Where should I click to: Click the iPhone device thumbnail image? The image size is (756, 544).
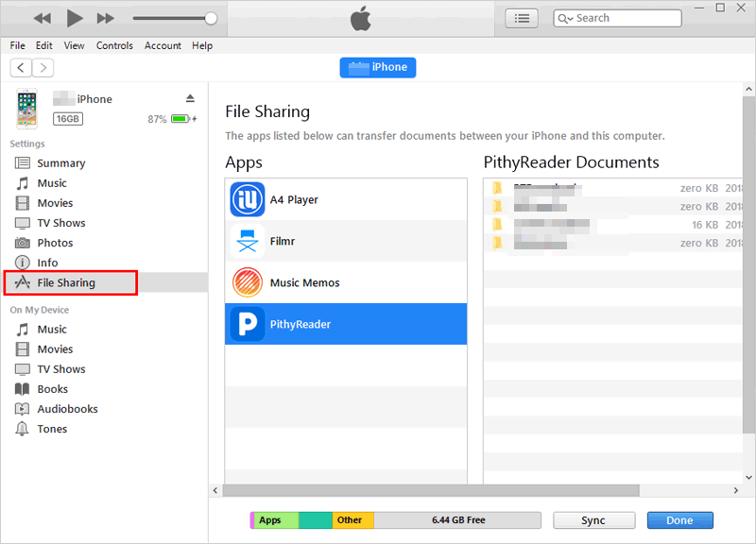tap(27, 109)
